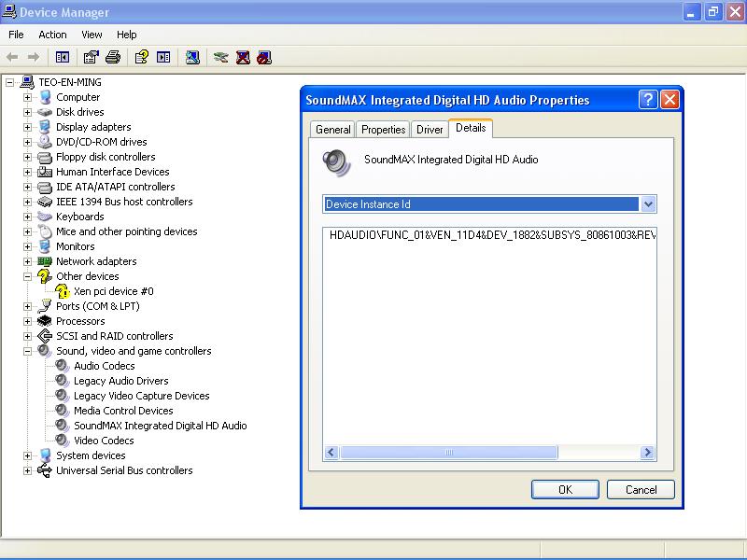Click the horizontal scrollbar right arrow
The height and width of the screenshot is (560, 747).
tap(648, 453)
